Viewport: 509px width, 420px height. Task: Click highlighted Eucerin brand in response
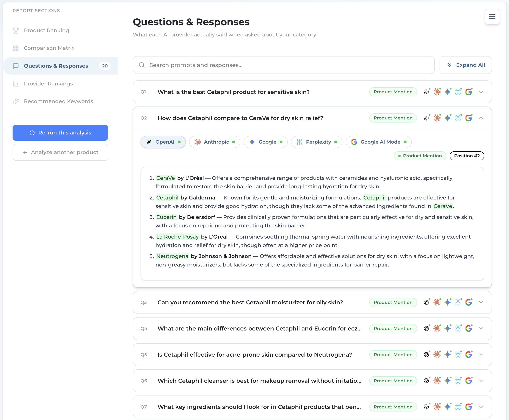(166, 217)
